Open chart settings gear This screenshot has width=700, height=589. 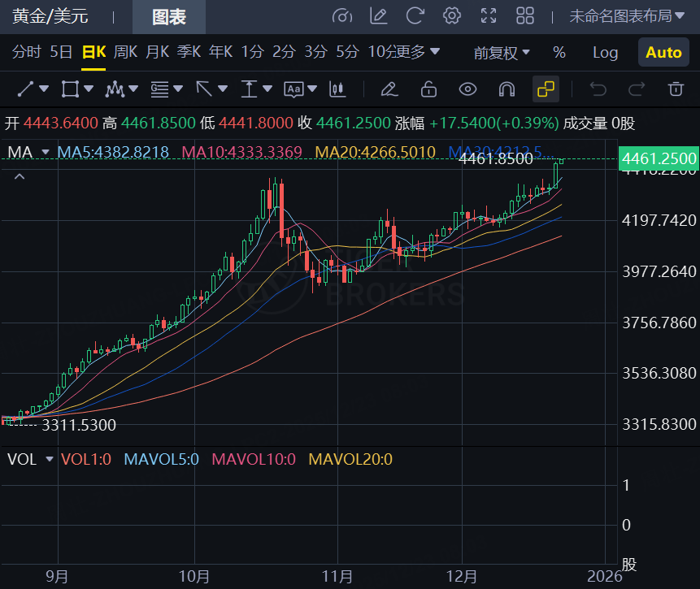(x=452, y=16)
